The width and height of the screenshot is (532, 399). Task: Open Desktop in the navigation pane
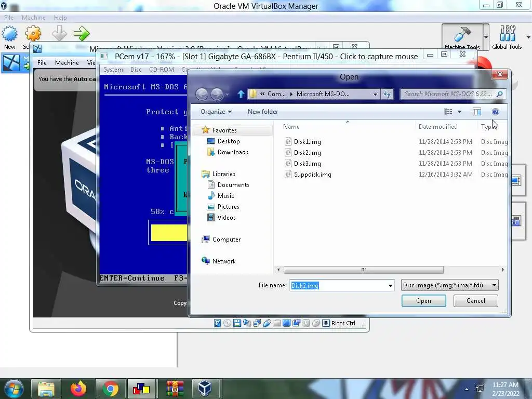pos(229,141)
